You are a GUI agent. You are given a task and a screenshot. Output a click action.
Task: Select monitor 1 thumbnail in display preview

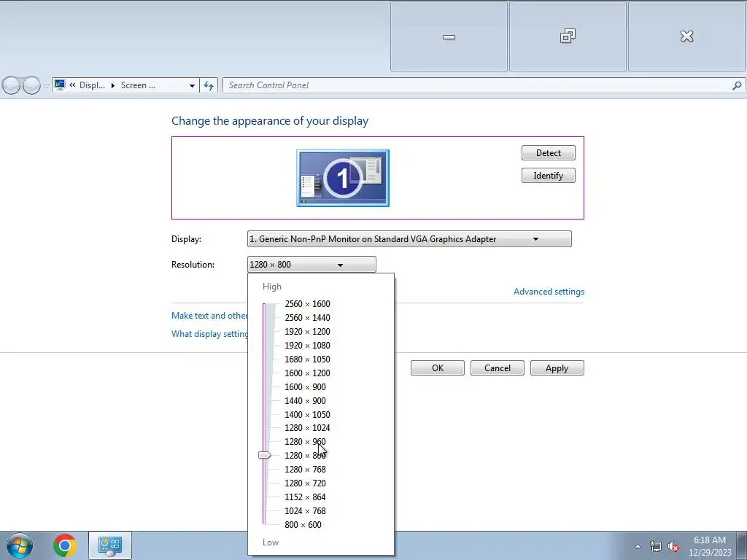point(343,178)
